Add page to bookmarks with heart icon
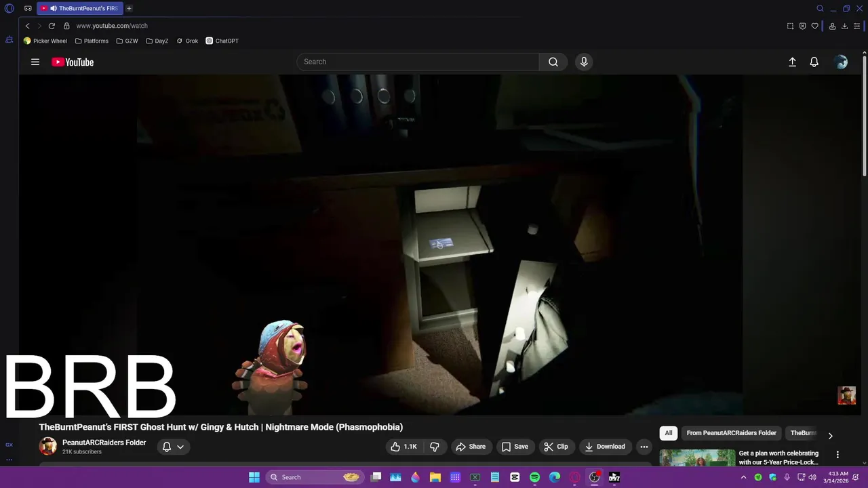868x488 pixels. click(814, 26)
